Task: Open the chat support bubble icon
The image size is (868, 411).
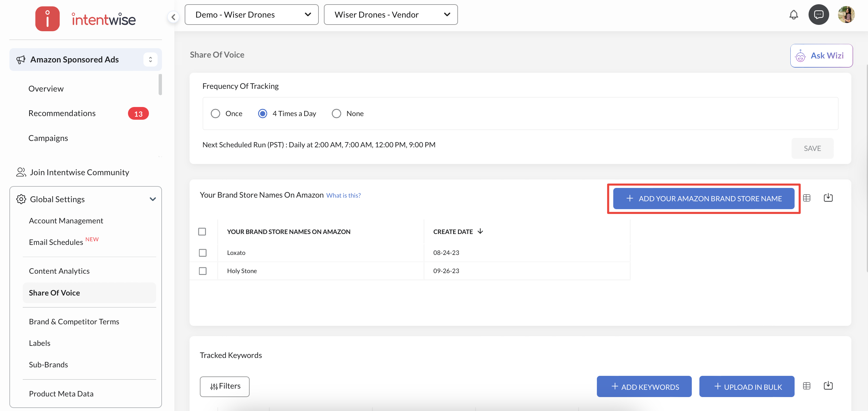Action: click(819, 15)
